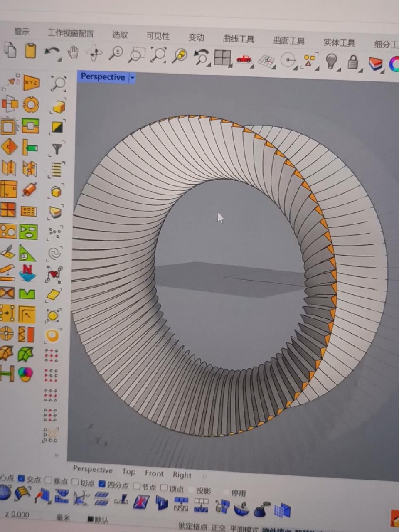Image resolution: width=399 pixels, height=532 pixels.
Task: Click the XYZ coordinates tool icon
Action: 32,83
